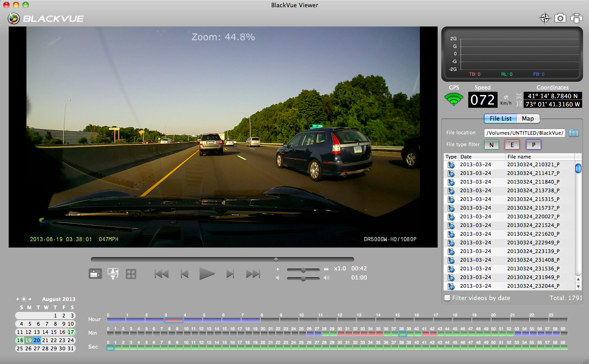Viewport: 589px width, 364px height.
Task: Click the print icon
Action: point(576,18)
